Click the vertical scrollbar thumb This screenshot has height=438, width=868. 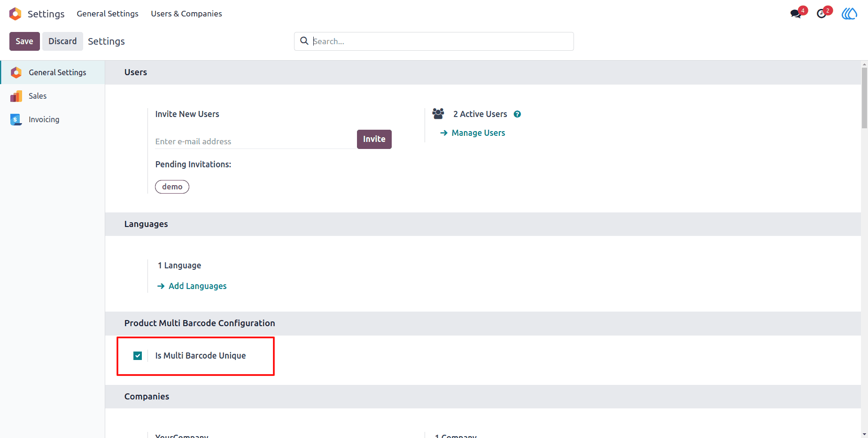click(864, 98)
